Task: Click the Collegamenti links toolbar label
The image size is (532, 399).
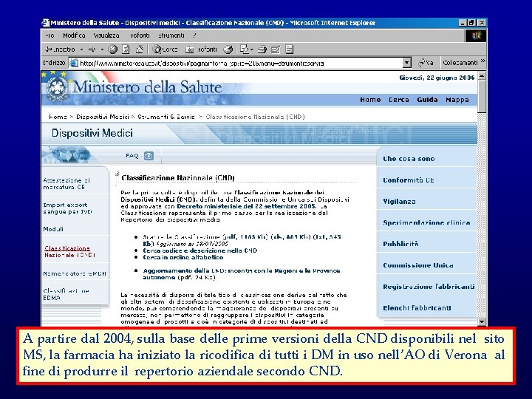Action: click(460, 63)
